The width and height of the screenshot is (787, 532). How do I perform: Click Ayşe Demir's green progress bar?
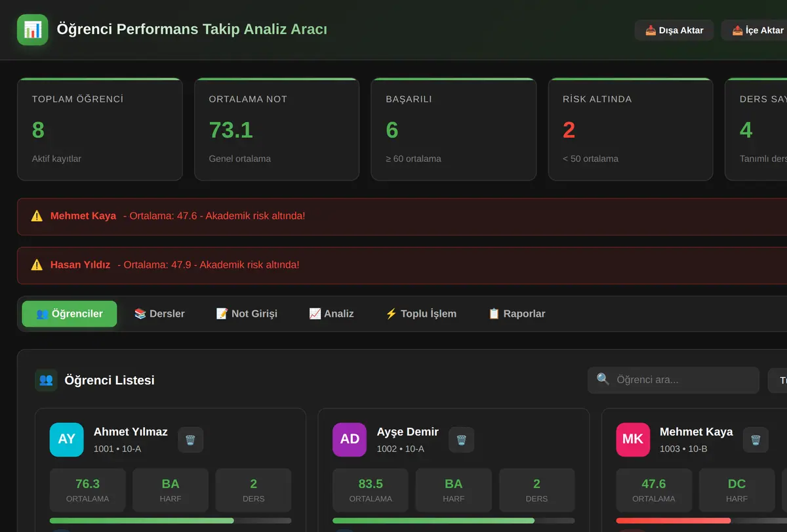click(x=454, y=521)
